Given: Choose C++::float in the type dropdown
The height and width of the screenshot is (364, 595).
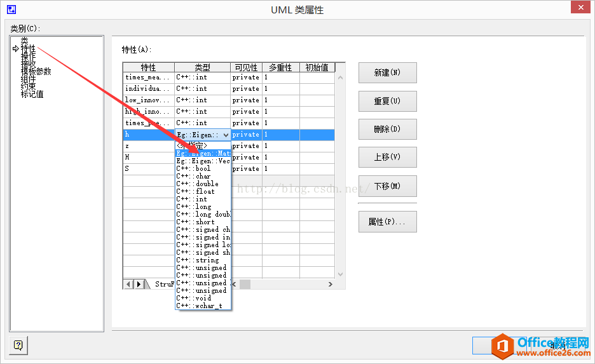Looking at the screenshot, I should pyautogui.click(x=203, y=191).
